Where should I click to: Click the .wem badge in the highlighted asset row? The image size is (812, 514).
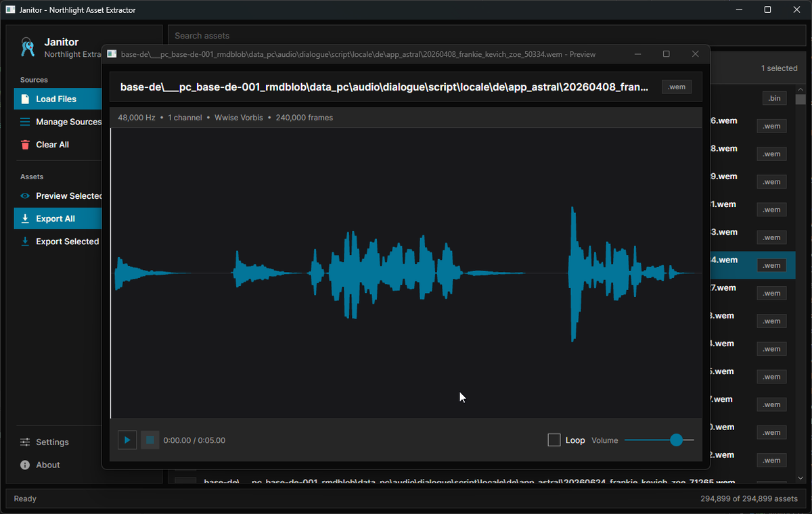pyautogui.click(x=771, y=266)
